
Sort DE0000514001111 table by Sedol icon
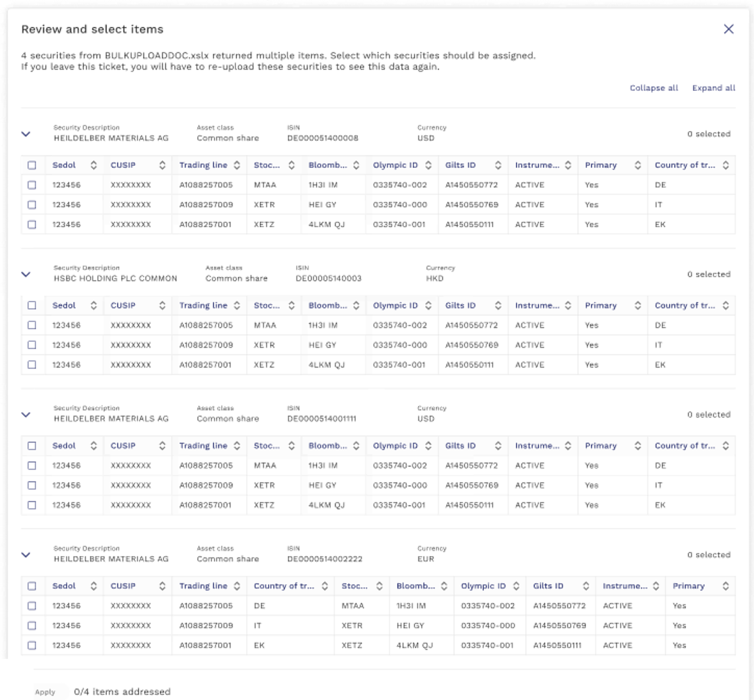pos(93,446)
